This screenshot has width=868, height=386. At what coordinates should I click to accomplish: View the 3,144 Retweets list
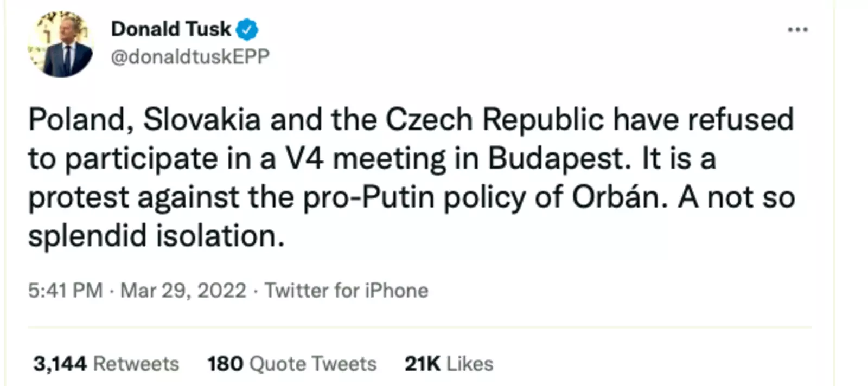click(106, 364)
